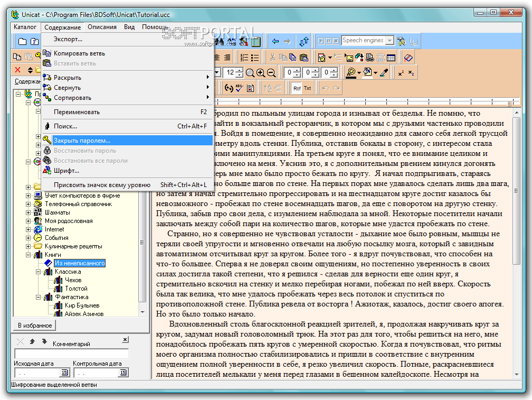The image size is (532, 400).
Task: Apply superscript x² formatting
Action: [x=401, y=73]
